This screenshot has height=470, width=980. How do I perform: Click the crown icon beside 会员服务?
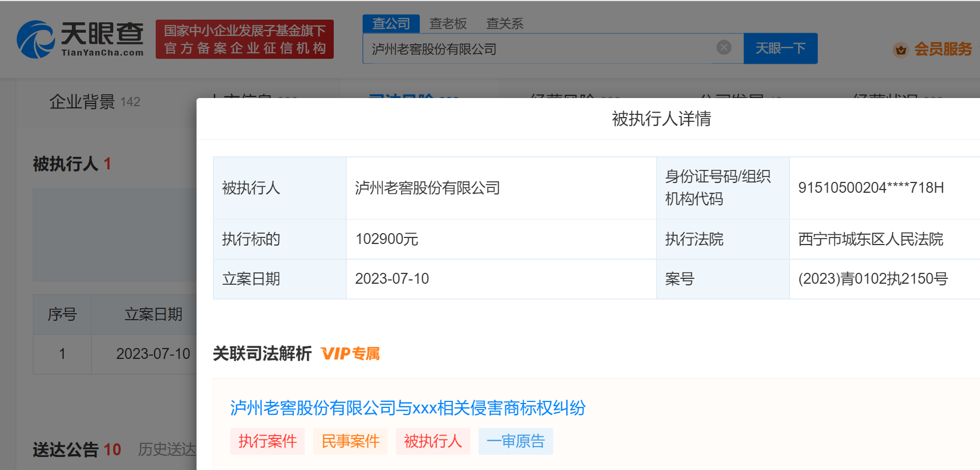901,50
